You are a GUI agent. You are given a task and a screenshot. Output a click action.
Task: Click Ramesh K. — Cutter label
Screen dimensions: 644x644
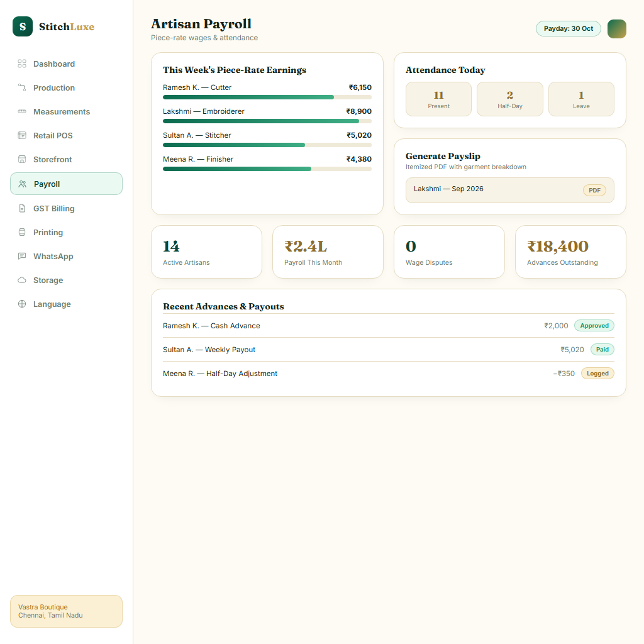click(197, 87)
